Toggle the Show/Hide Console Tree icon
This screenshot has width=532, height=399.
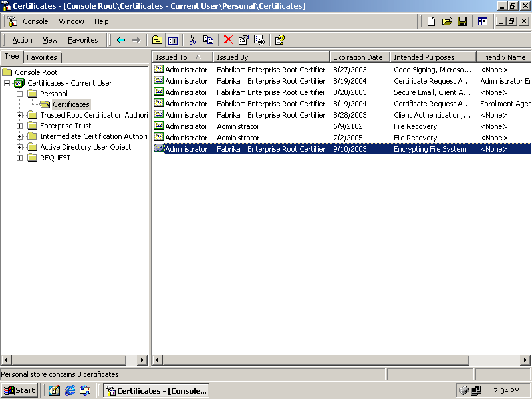(x=172, y=40)
